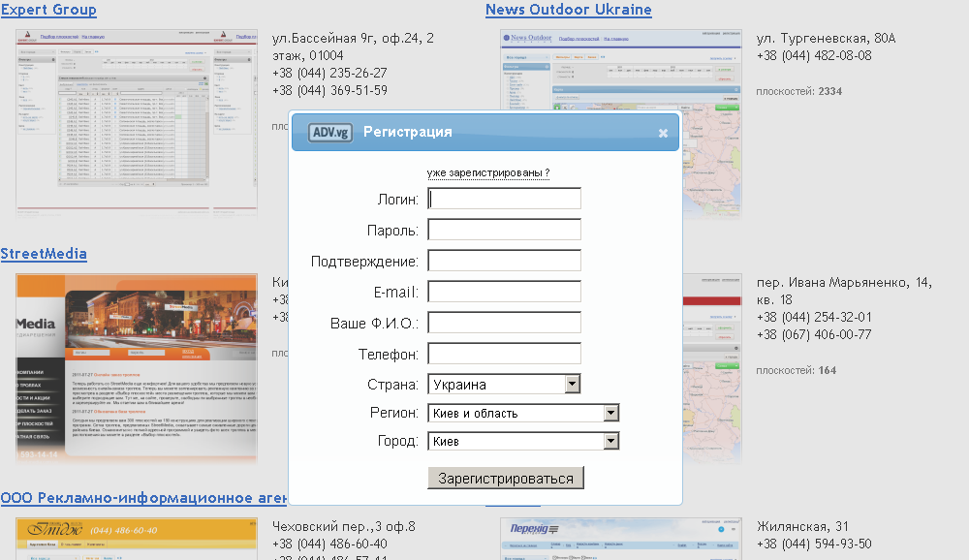The width and height of the screenshot is (969, 560).
Task: Select the phone text +38 (044) 594-93-50
Action: (x=815, y=544)
